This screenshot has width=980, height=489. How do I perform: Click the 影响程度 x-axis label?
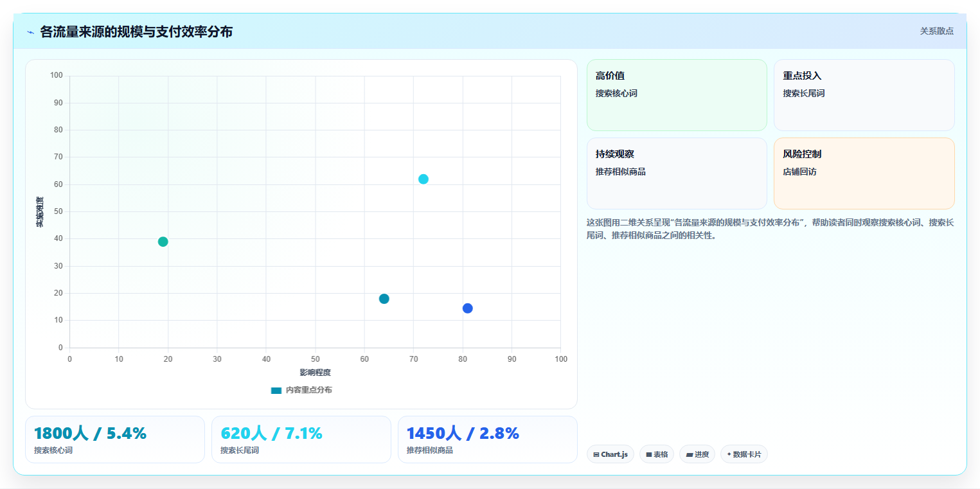click(315, 373)
